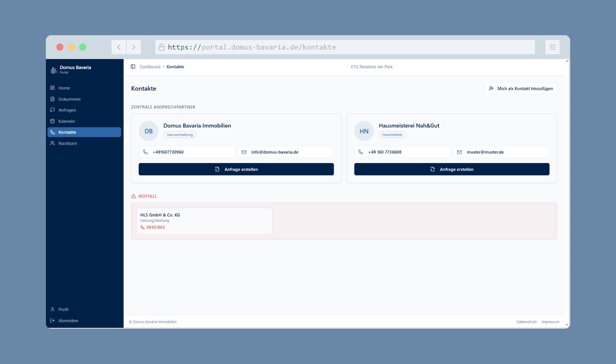Click the HN avatar circle
Image resolution: width=616 pixels, height=364 pixels.
coord(364,131)
